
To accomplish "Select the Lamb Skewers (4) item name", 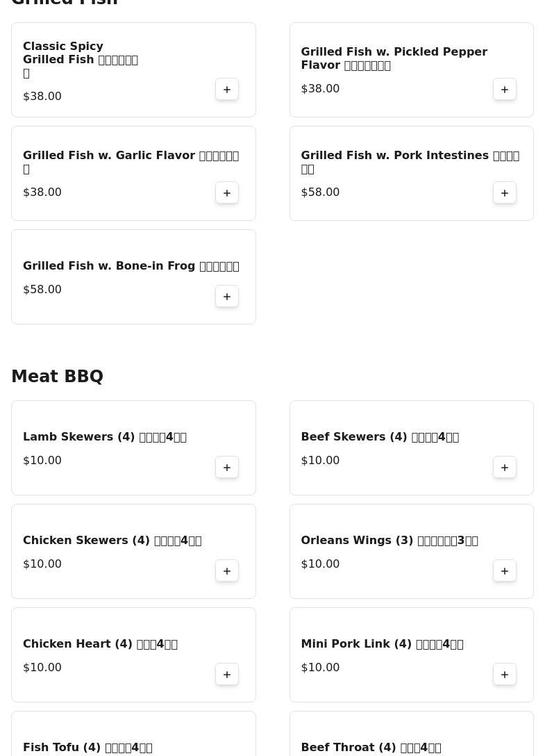I will pyautogui.click(x=105, y=437).
